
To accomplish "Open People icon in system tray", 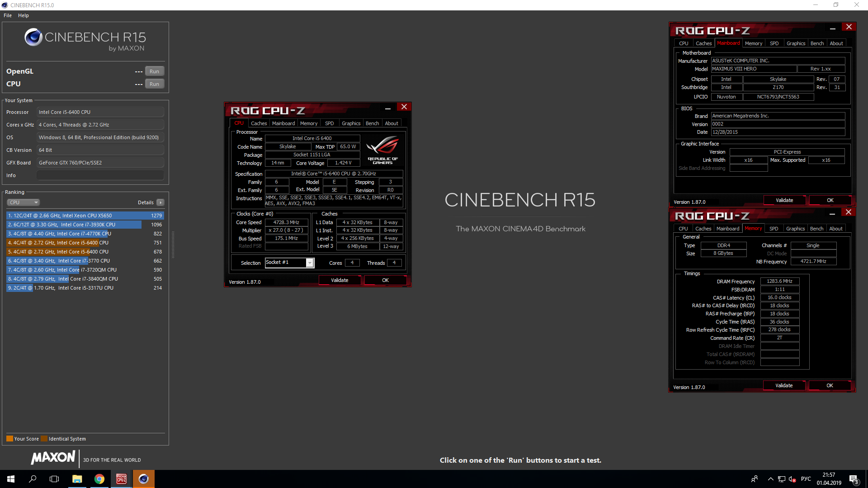I will click(x=754, y=479).
